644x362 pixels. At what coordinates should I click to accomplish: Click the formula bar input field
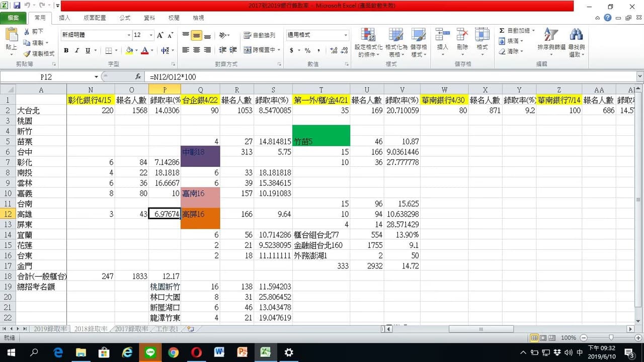390,77
